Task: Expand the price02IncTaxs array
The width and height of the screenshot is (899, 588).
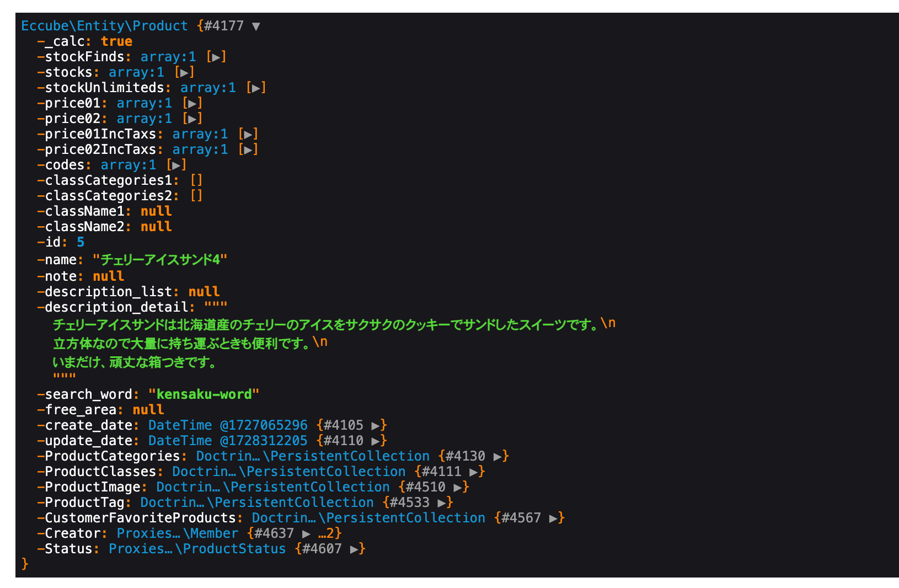Action: coord(248,150)
